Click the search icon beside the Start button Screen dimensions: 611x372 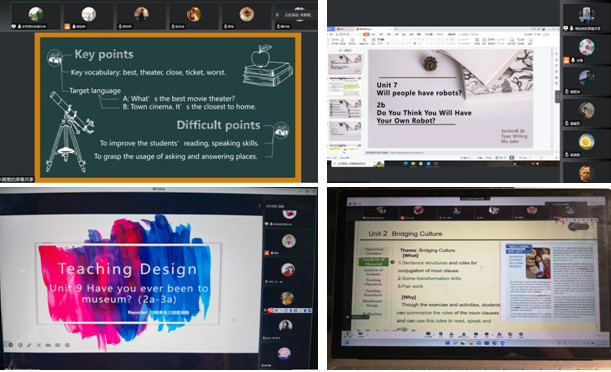[x=455, y=343]
